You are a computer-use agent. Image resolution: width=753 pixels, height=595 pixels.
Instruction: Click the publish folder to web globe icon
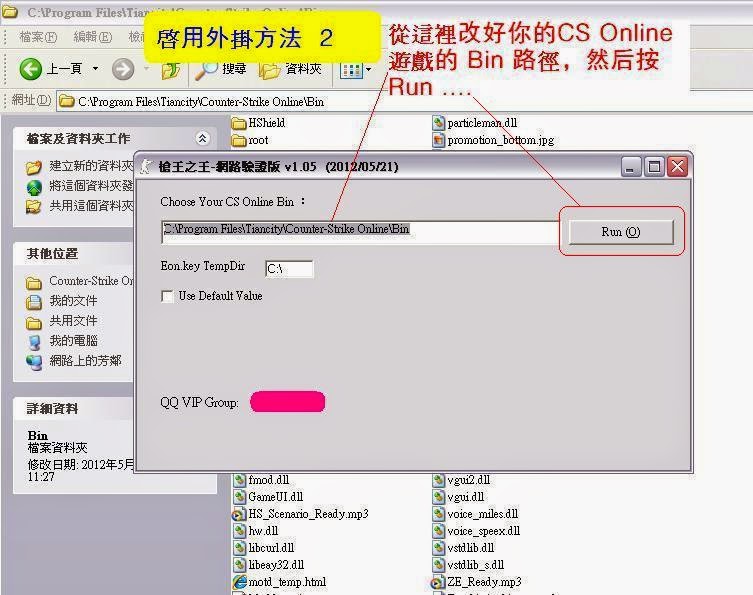click(34, 187)
